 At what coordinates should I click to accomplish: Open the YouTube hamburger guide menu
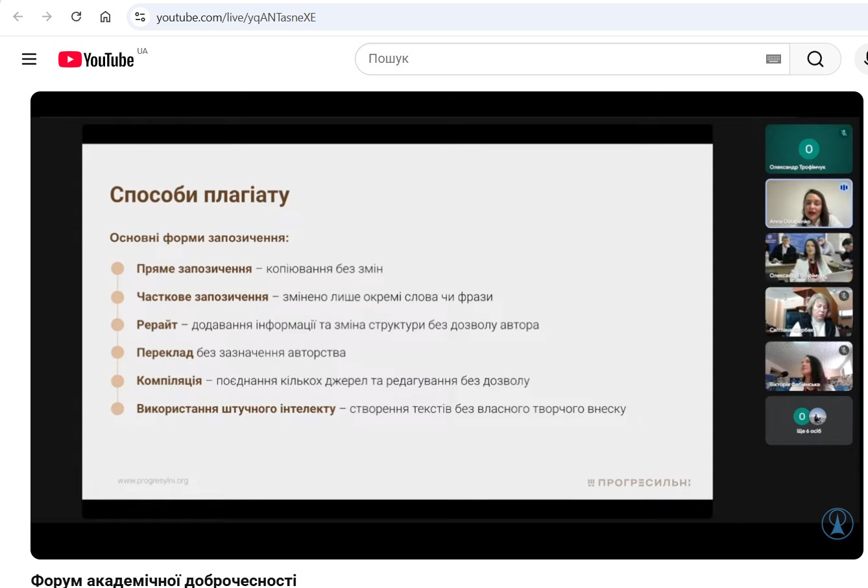point(29,59)
